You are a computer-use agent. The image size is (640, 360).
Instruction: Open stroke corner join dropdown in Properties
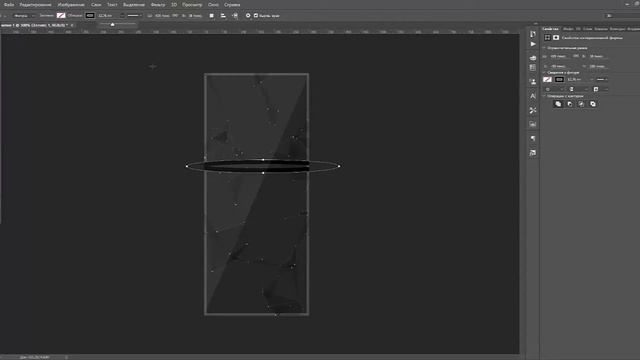click(x=600, y=89)
